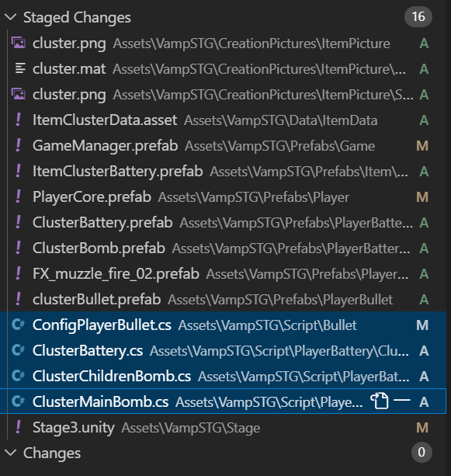Click the Changes count badge 0

click(422, 453)
